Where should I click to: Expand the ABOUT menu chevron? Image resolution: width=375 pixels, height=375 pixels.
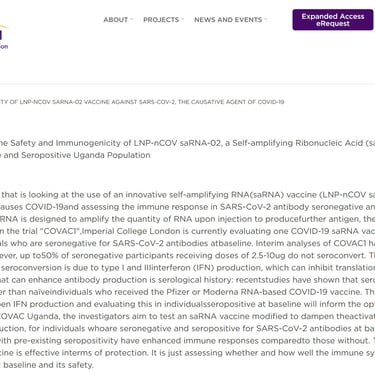tap(132, 19)
